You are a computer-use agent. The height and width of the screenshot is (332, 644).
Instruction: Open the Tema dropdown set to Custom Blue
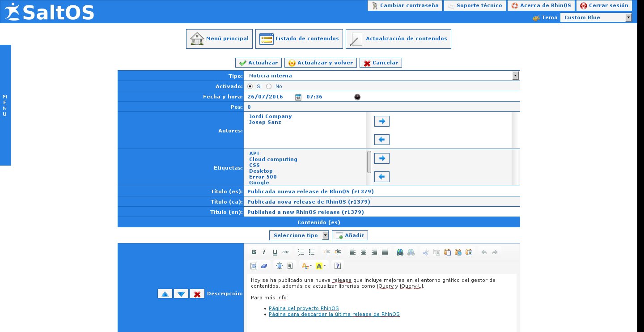(596, 17)
